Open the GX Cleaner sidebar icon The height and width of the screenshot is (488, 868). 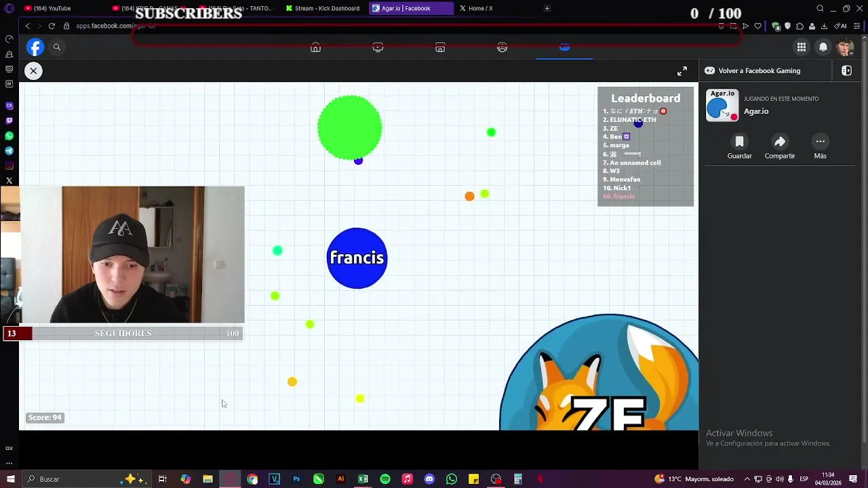(9, 54)
